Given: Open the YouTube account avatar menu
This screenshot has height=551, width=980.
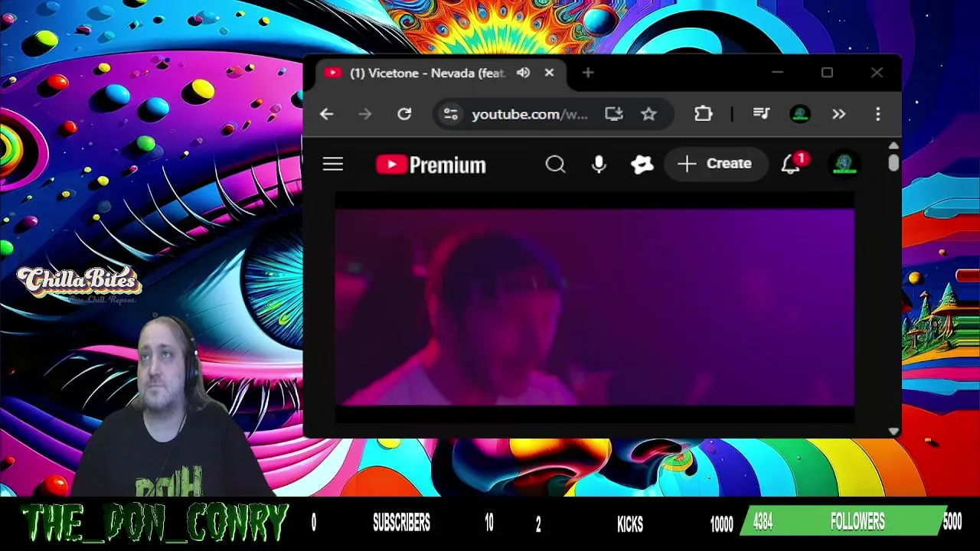Looking at the screenshot, I should [x=844, y=164].
